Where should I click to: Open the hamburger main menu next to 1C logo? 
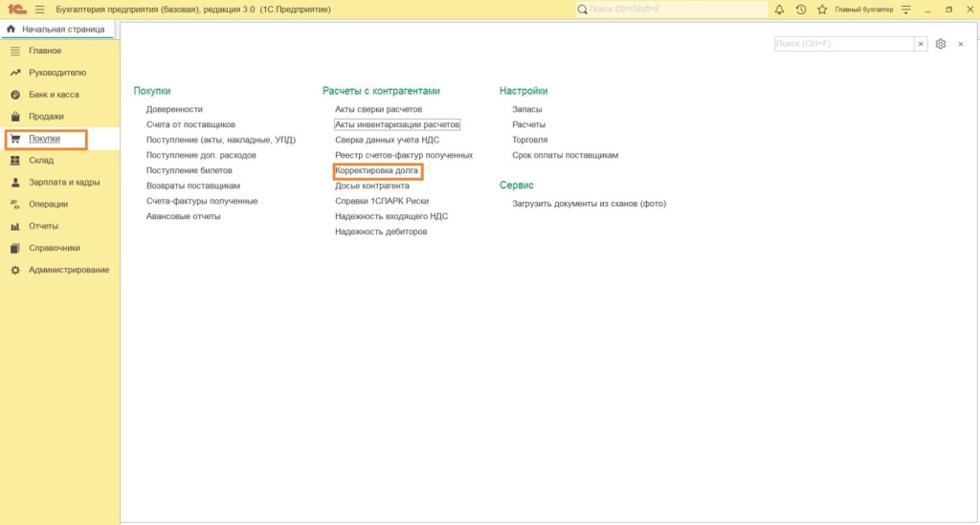pyautogui.click(x=39, y=9)
